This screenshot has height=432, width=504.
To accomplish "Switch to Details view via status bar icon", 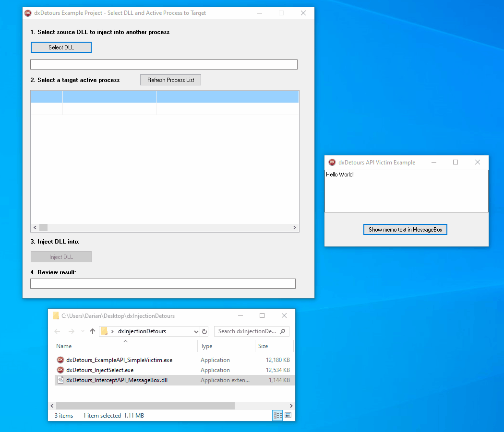I will pos(277,415).
